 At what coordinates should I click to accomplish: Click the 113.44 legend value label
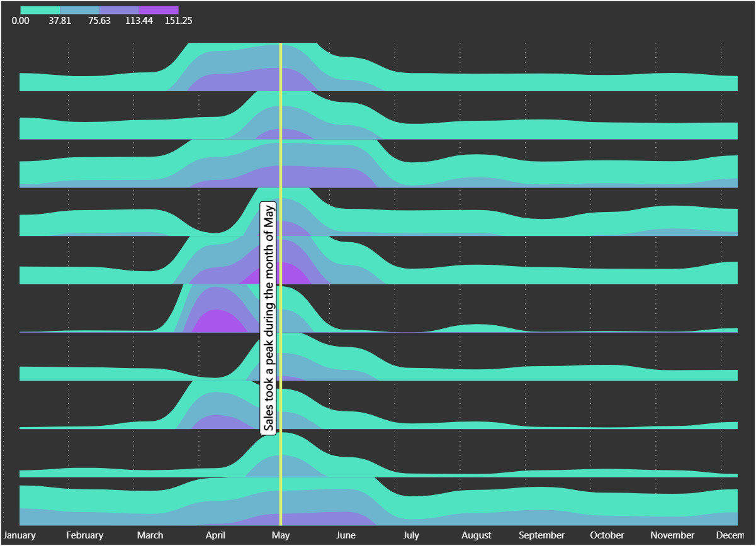click(x=138, y=21)
